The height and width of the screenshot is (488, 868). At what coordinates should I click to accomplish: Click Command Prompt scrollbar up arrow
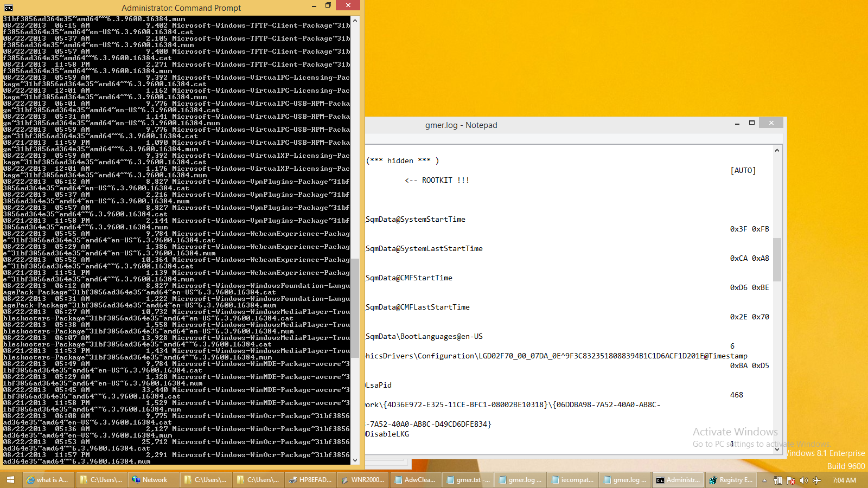pyautogui.click(x=355, y=21)
